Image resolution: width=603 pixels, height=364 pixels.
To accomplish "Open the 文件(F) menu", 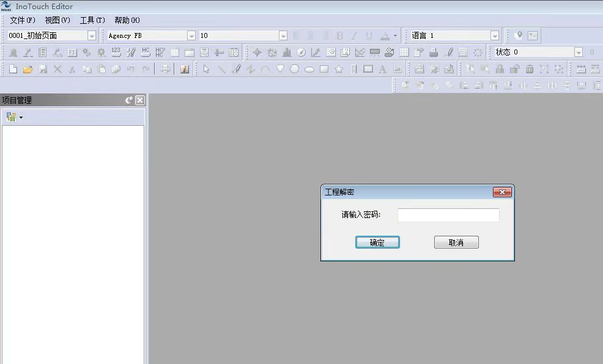I will tap(23, 20).
